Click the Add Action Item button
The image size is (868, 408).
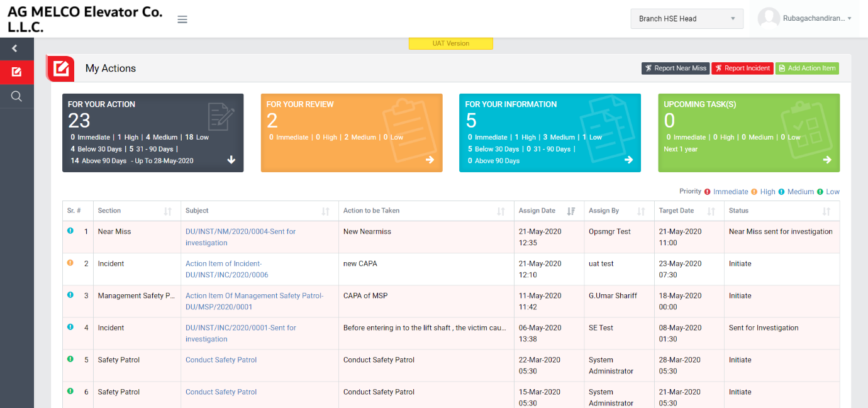point(807,68)
